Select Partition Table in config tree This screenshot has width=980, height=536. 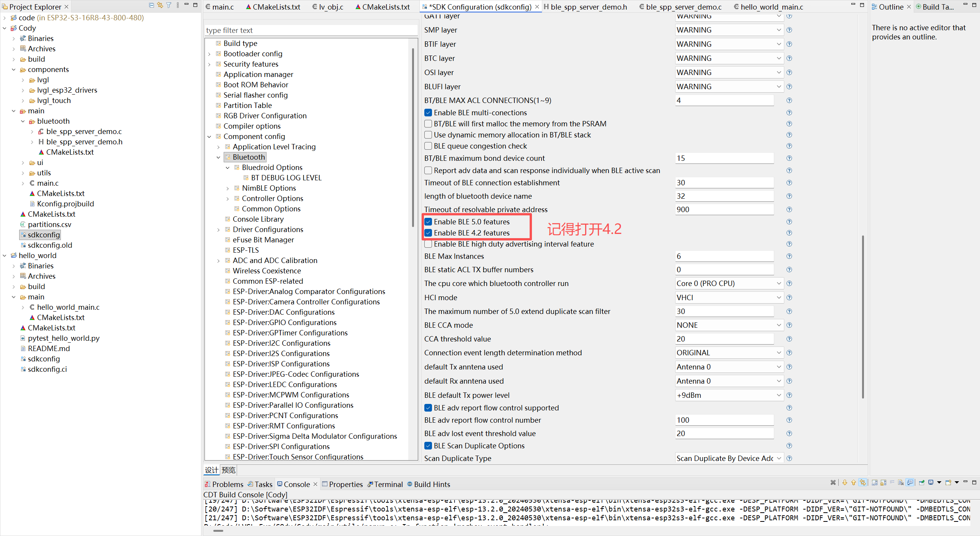point(247,105)
